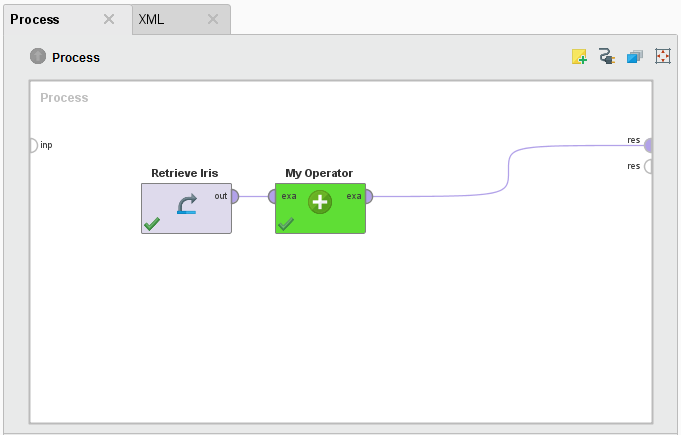Close the Process tab
Screen dimensions: 681x435
(109, 19)
